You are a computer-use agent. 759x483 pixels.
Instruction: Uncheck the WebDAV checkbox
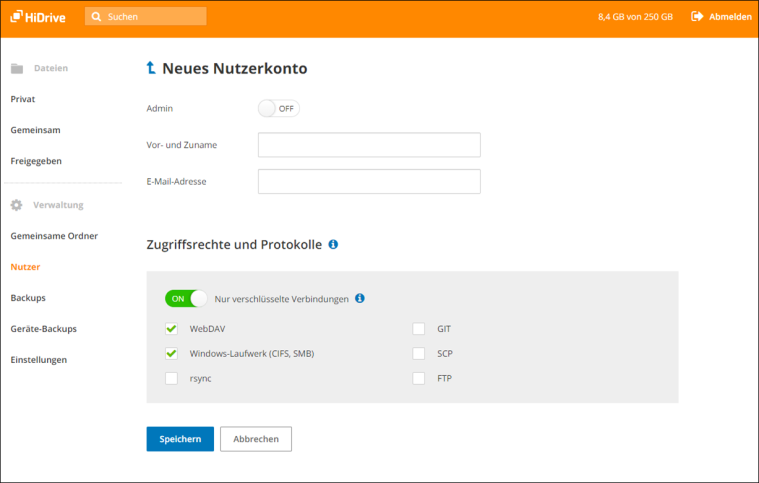point(171,329)
